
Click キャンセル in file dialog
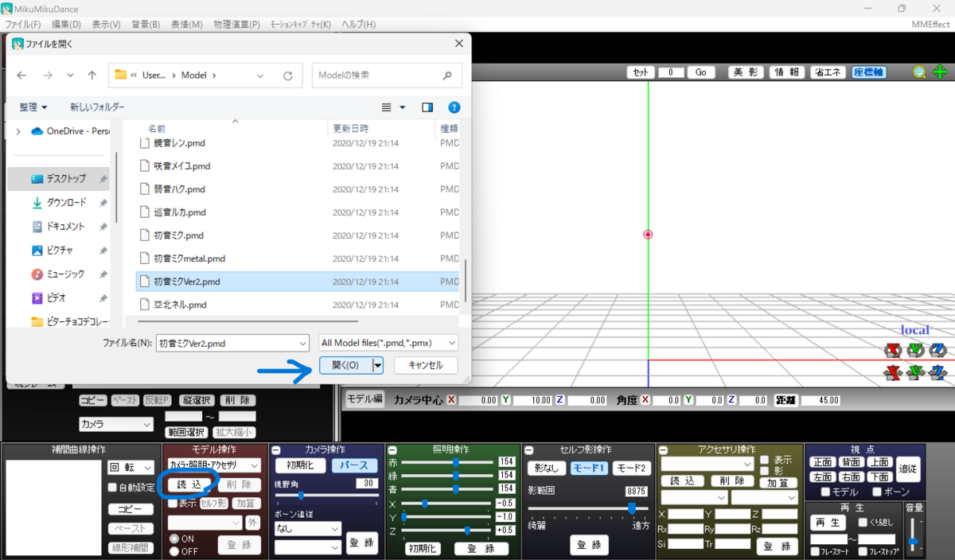tap(425, 365)
